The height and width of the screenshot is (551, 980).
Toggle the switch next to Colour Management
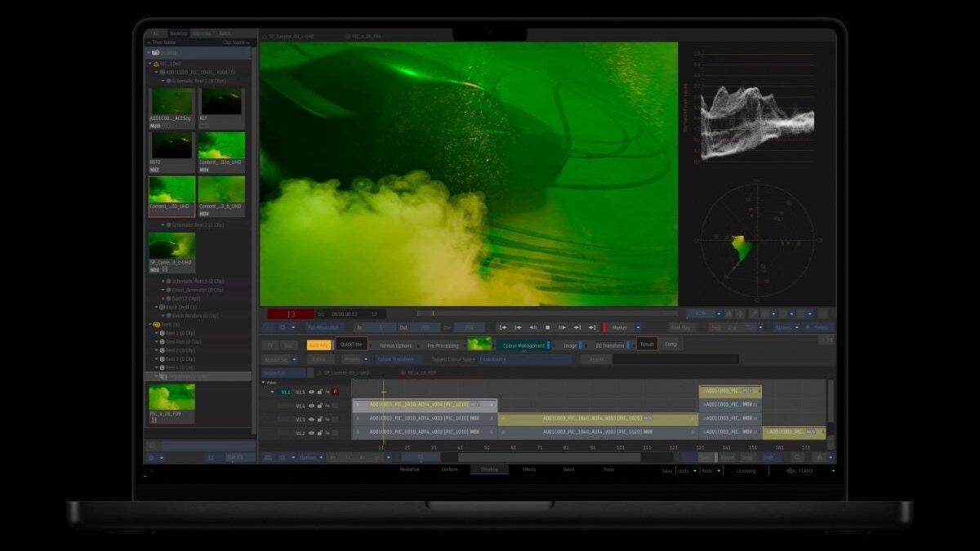[548, 344]
